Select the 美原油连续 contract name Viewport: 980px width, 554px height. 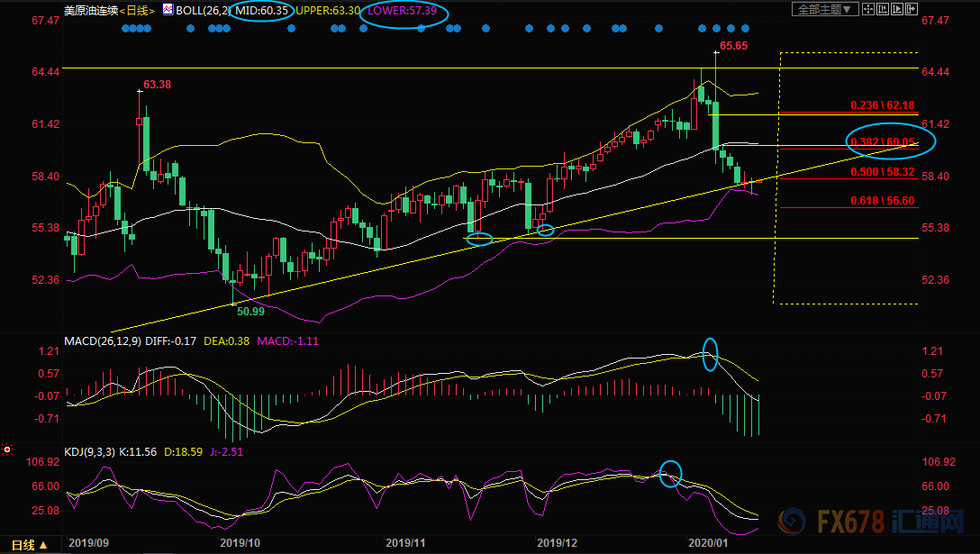[92, 10]
